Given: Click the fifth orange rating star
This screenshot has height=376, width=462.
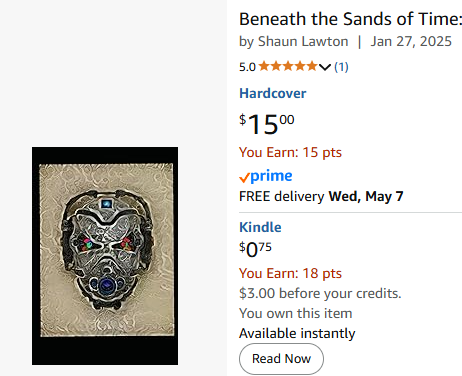Looking at the screenshot, I should [312, 66].
